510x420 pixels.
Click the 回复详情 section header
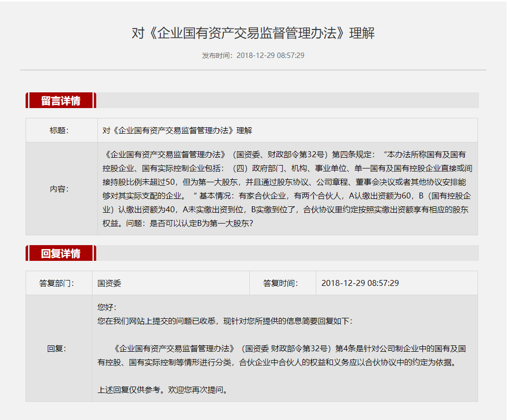[61, 253]
